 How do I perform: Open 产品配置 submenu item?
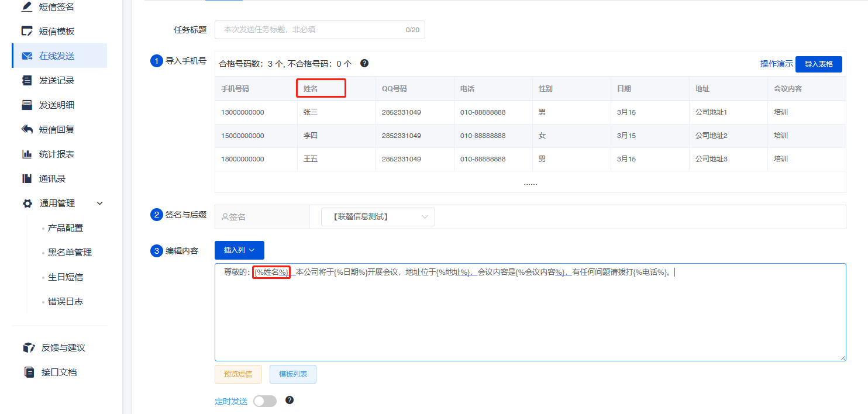coord(66,228)
